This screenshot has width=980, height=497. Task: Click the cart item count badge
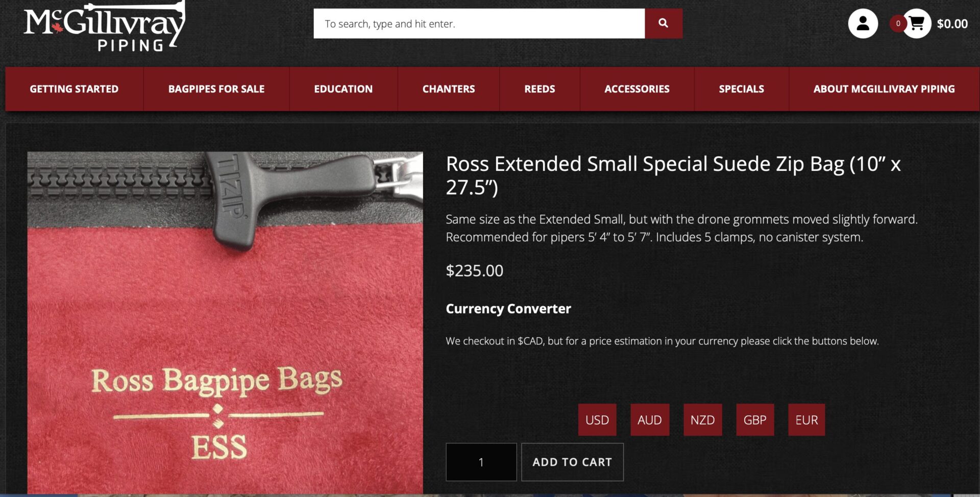coord(898,23)
